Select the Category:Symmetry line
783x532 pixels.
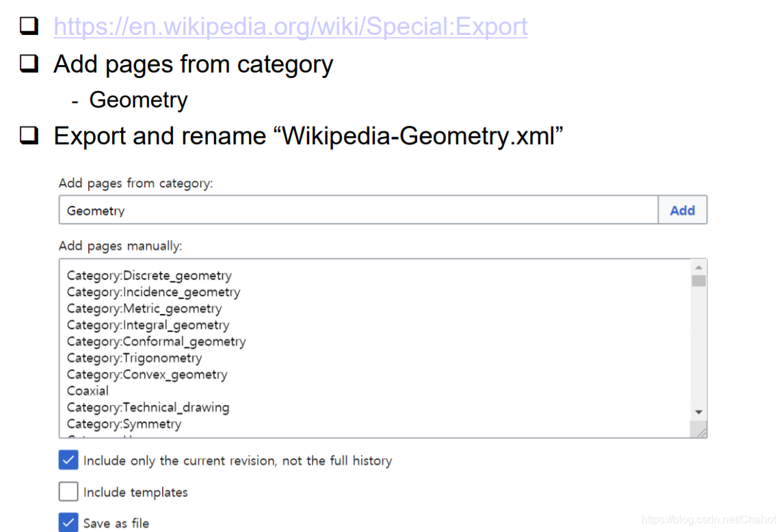124,424
